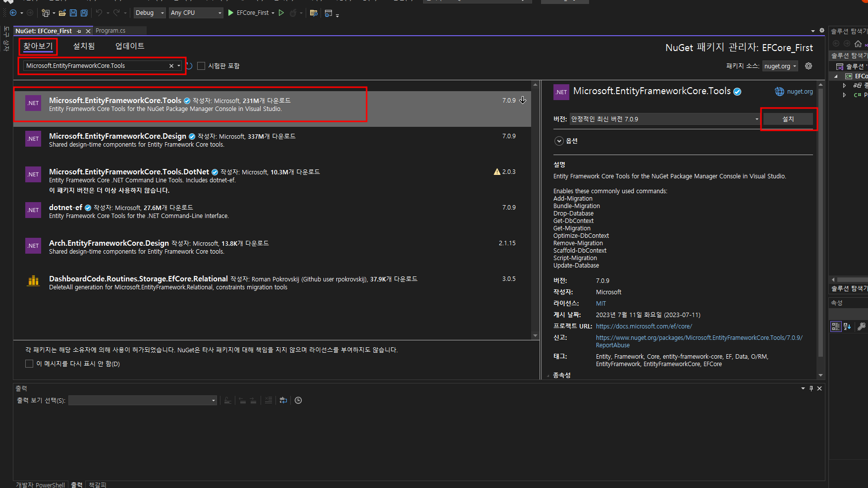Image resolution: width=868 pixels, height=488 pixels.
Task: Open the Toolbox side tab
Action: tap(6, 39)
